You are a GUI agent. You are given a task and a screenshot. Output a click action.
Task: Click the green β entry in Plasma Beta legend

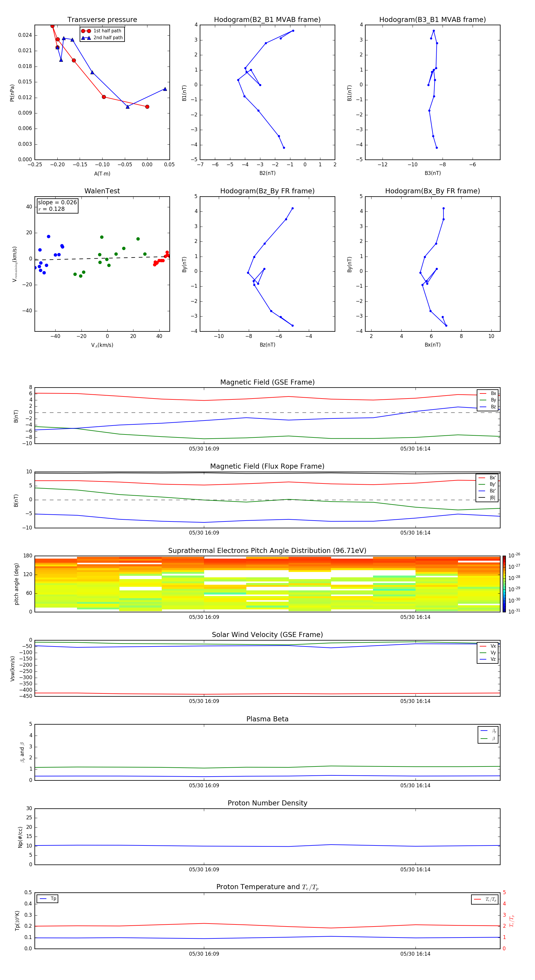488,739
